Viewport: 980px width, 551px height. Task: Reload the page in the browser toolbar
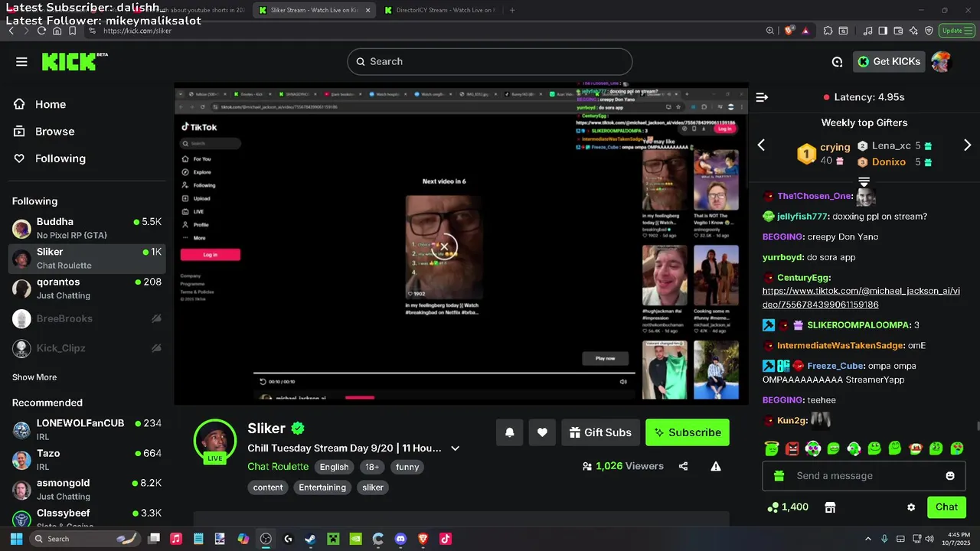click(x=41, y=31)
